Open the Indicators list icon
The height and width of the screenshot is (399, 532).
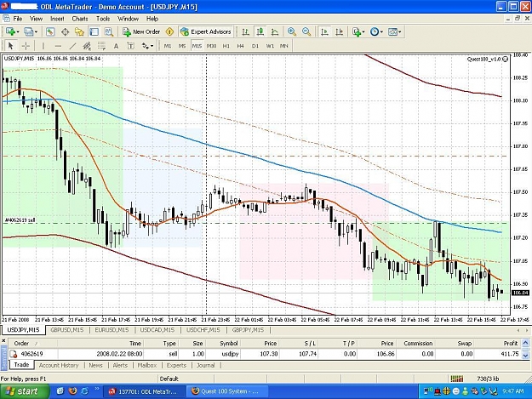click(x=356, y=31)
